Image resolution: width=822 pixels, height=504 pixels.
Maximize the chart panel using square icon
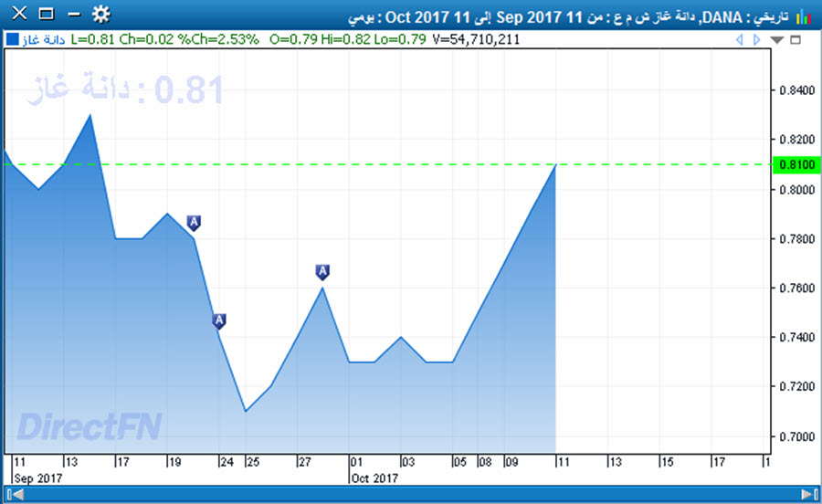796,40
